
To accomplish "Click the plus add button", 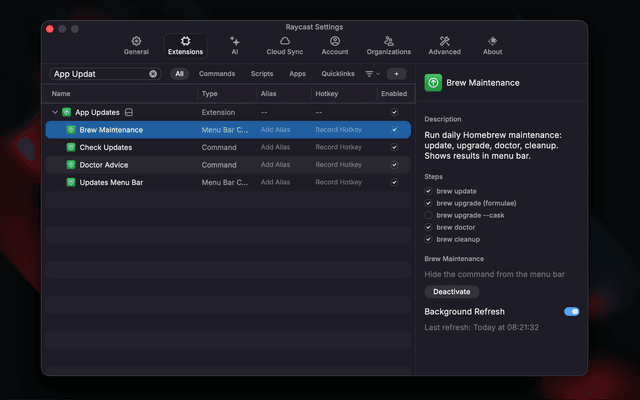I will click(x=396, y=74).
